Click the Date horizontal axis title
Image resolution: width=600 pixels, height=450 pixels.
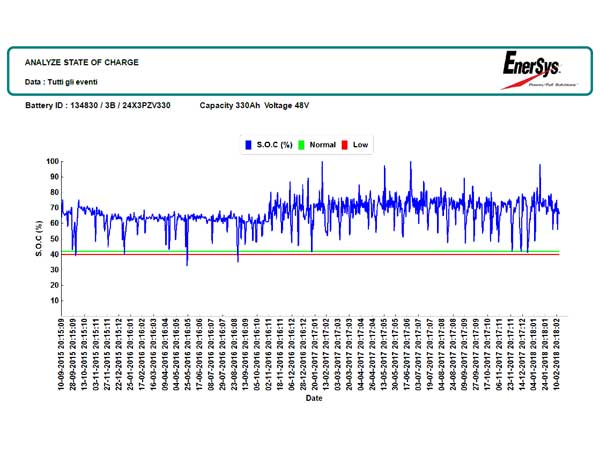coord(315,397)
